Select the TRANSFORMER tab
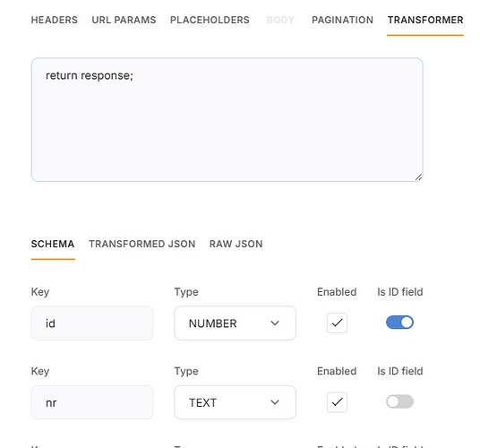Viewport: 480px width, 448px height. click(425, 20)
